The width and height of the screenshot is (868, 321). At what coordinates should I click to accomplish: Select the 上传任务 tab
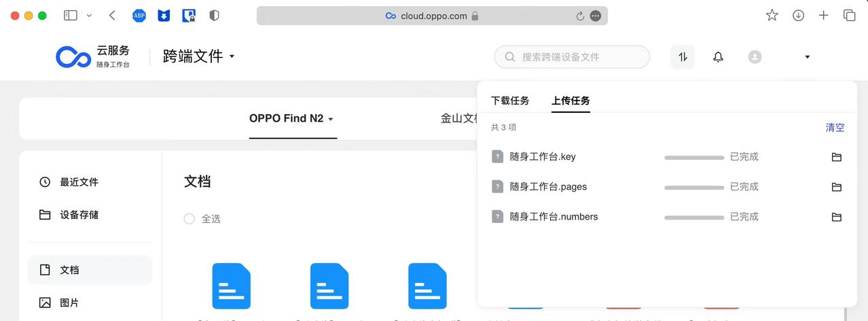571,101
